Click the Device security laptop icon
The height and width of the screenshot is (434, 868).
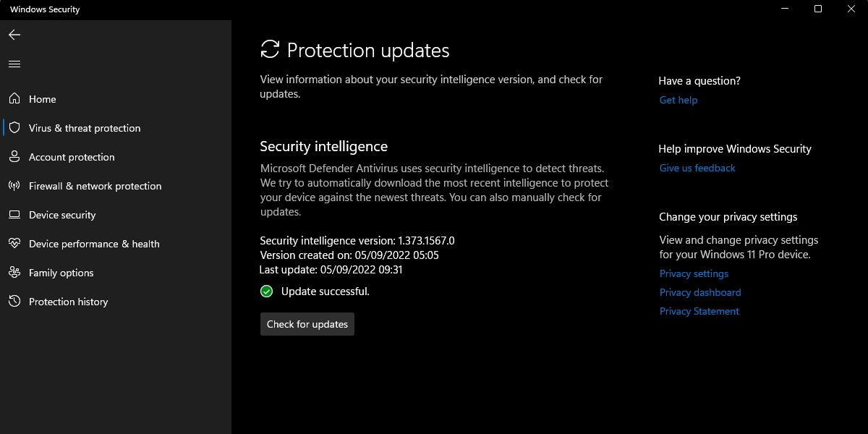[x=14, y=215]
